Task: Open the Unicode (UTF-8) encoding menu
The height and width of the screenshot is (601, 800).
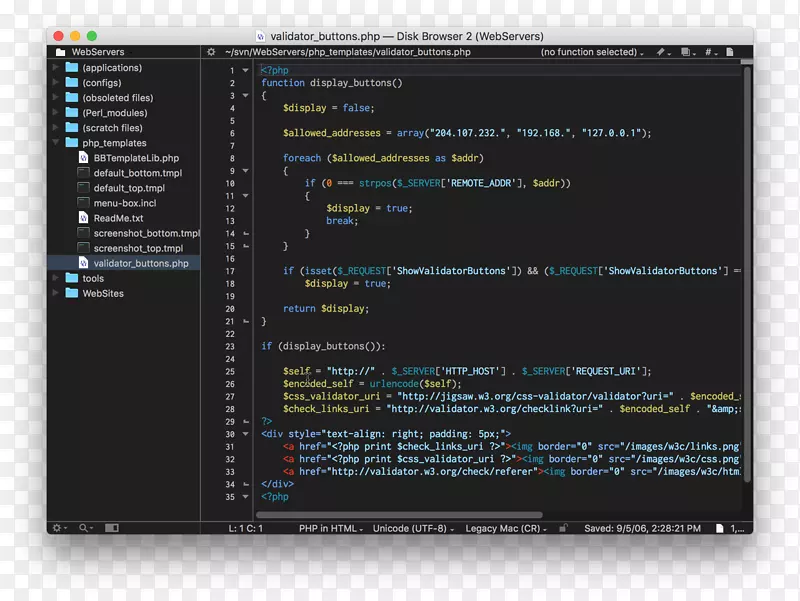Action: tap(410, 527)
